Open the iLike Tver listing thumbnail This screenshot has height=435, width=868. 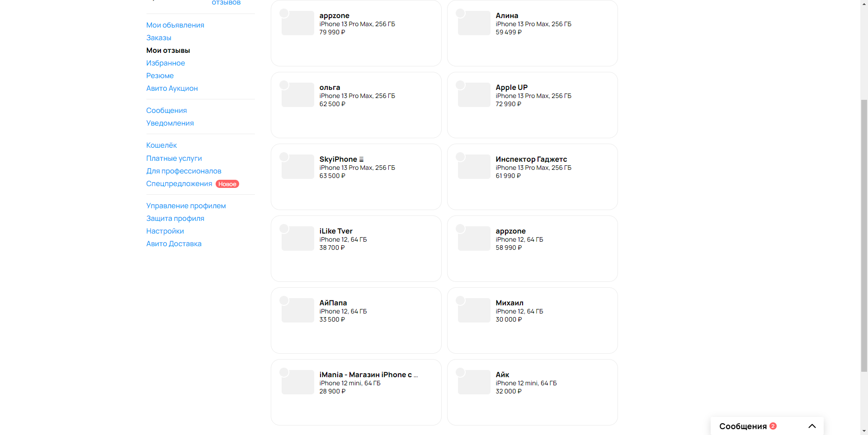tap(298, 239)
